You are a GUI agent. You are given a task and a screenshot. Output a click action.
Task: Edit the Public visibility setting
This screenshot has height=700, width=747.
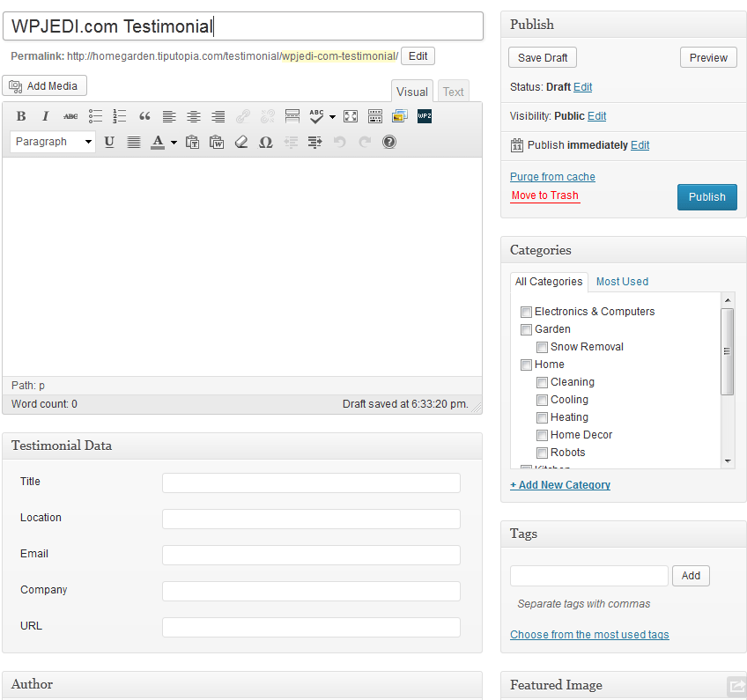(597, 116)
